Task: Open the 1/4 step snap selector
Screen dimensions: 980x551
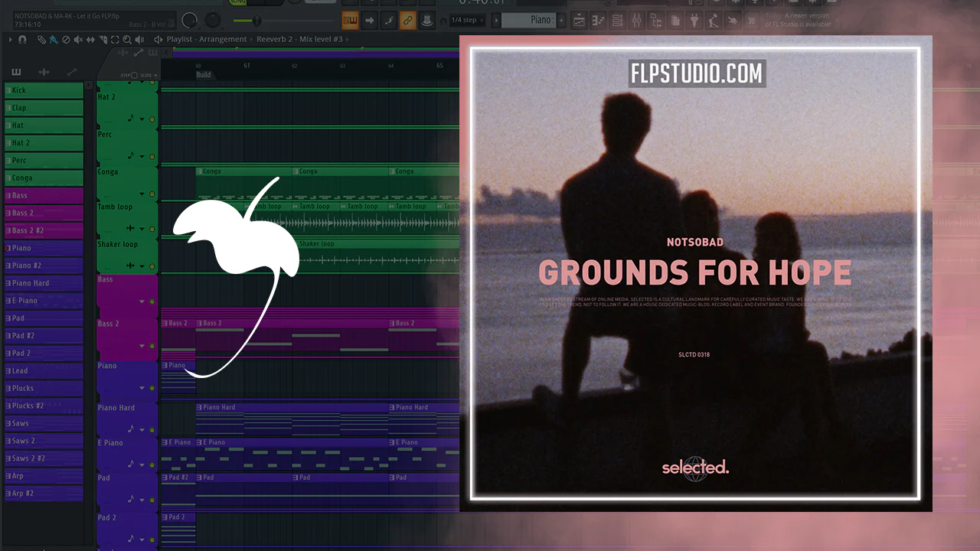Action: point(468,20)
